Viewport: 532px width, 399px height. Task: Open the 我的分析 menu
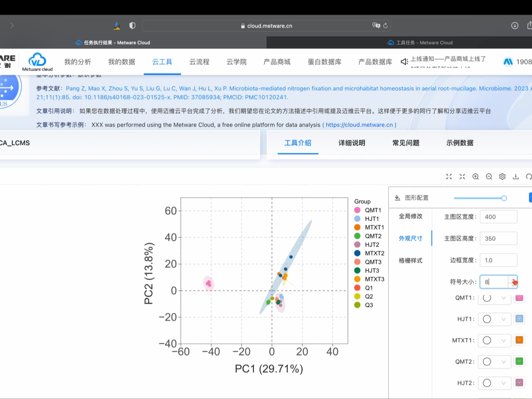78,62
